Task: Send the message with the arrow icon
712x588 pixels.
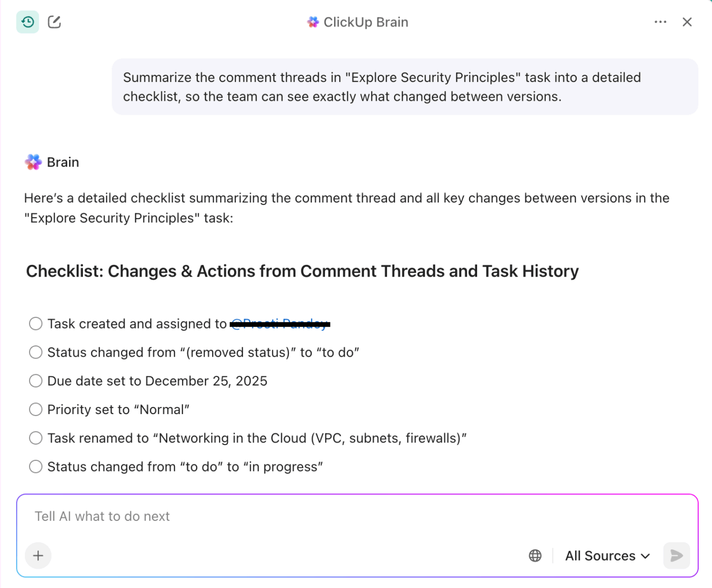Action: pyautogui.click(x=676, y=555)
